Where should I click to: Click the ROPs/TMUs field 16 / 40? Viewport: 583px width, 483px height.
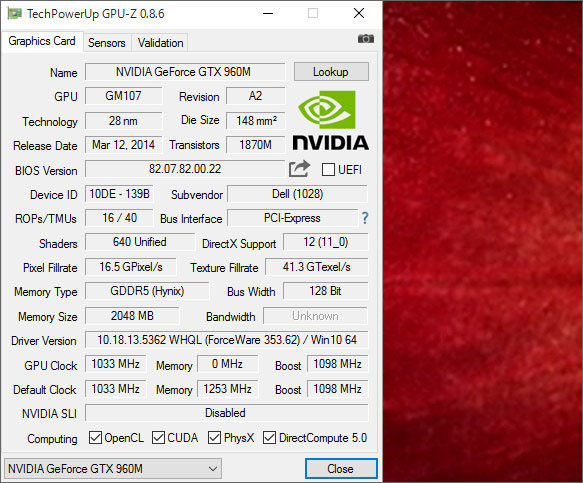click(x=119, y=218)
